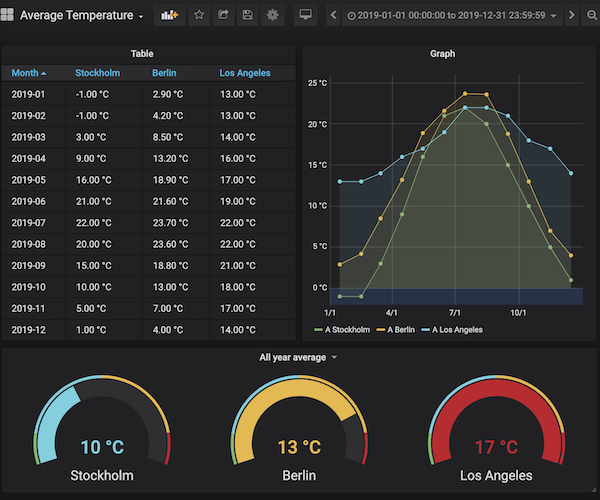Open the Average Temperature dashboard dropdown
This screenshot has height=500, width=600.
coord(82,15)
